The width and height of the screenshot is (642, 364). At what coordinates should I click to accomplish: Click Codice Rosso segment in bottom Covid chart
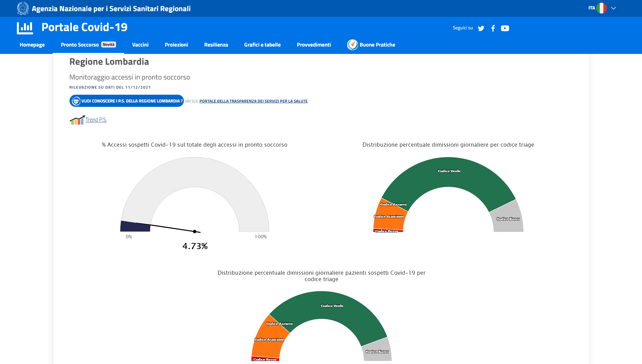pos(265,359)
